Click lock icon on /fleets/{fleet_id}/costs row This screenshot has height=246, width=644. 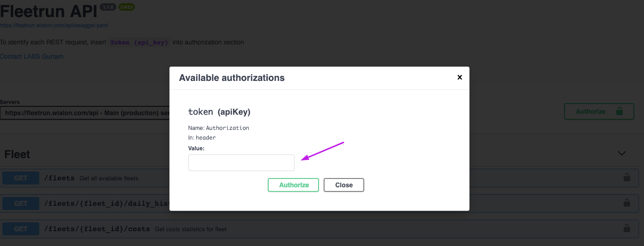(626, 228)
